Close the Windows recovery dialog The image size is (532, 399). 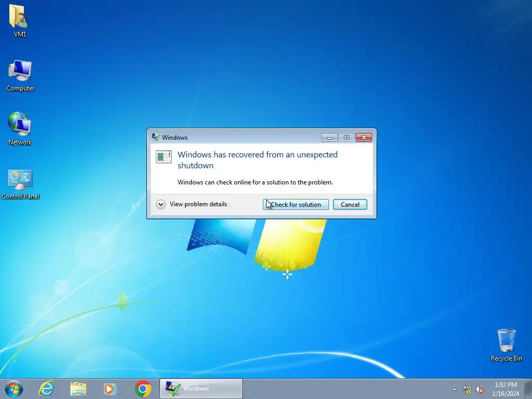(364, 137)
